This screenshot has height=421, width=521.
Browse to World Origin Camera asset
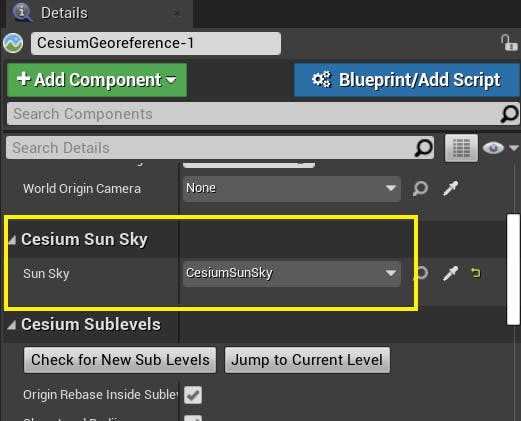[420, 189]
